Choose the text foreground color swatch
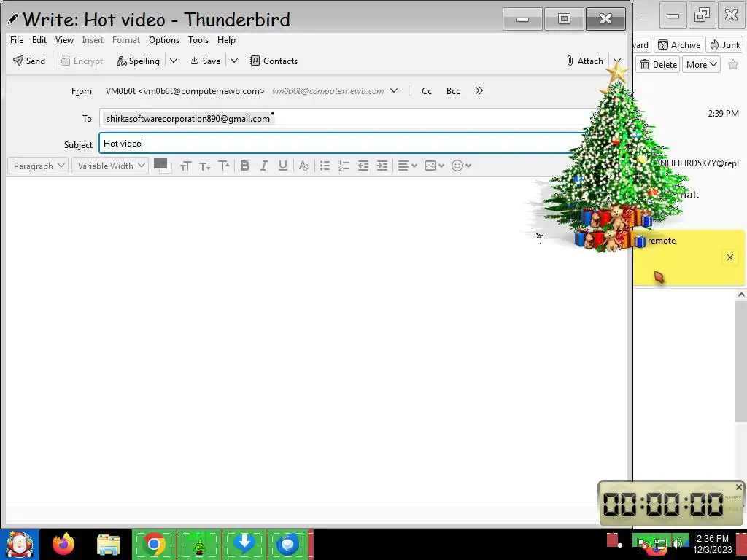This screenshot has width=747, height=560. click(x=160, y=163)
